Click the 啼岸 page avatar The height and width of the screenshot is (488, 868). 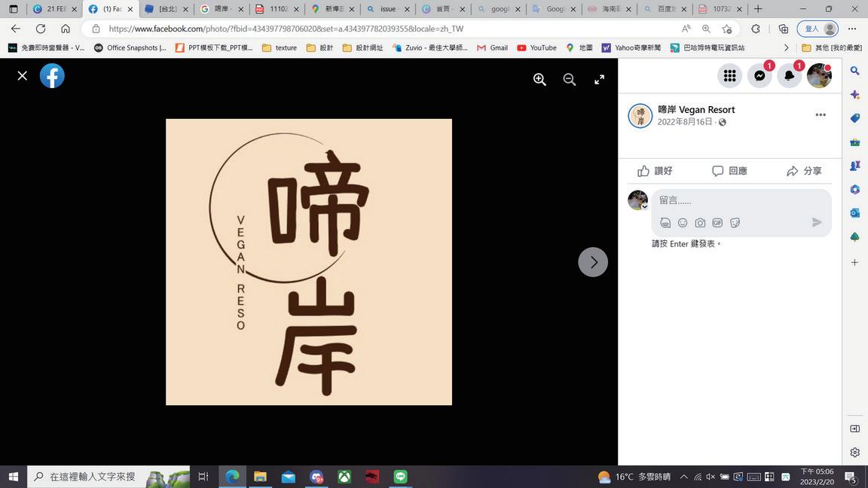point(640,116)
